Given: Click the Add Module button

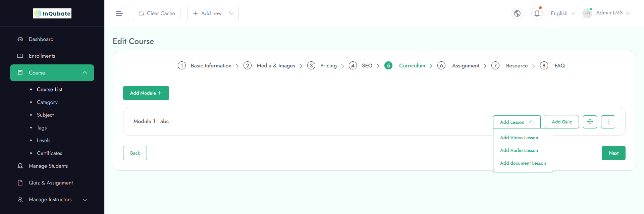Looking at the screenshot, I should point(146,93).
